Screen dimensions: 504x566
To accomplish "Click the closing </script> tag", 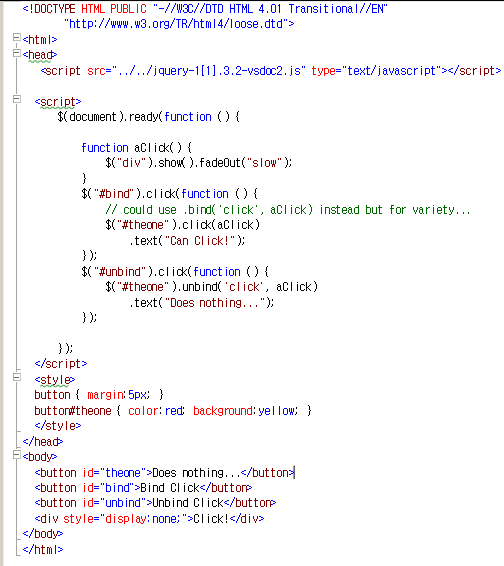I will (x=61, y=364).
